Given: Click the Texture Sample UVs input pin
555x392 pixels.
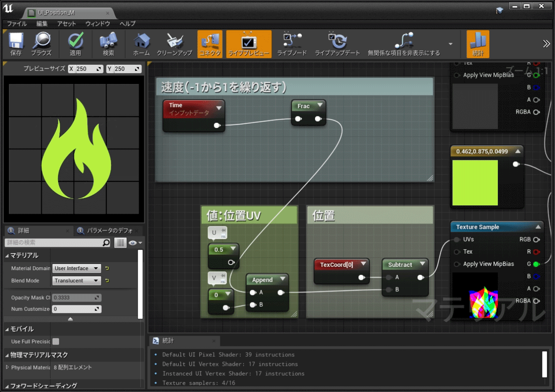Looking at the screenshot, I should [x=457, y=240].
